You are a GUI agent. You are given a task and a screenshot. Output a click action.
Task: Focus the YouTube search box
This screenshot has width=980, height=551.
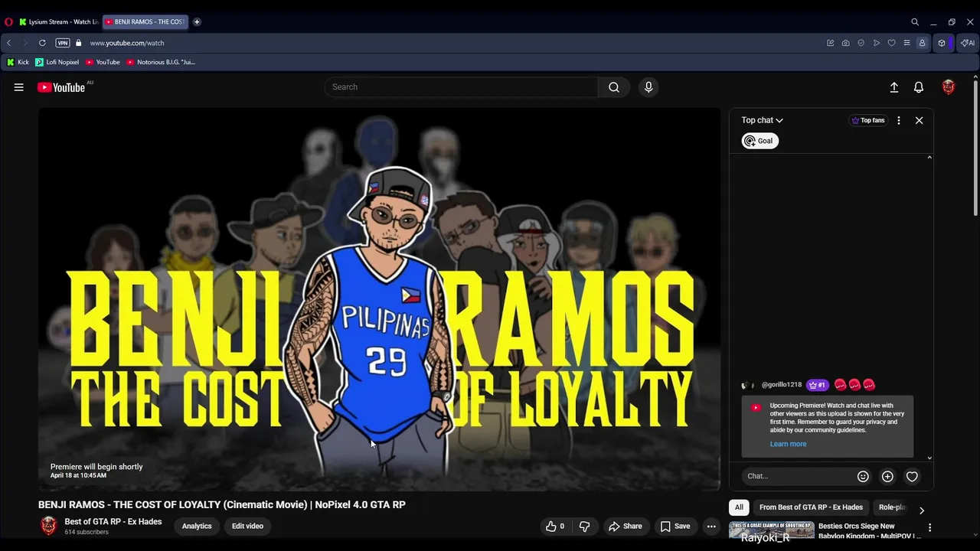(x=462, y=87)
